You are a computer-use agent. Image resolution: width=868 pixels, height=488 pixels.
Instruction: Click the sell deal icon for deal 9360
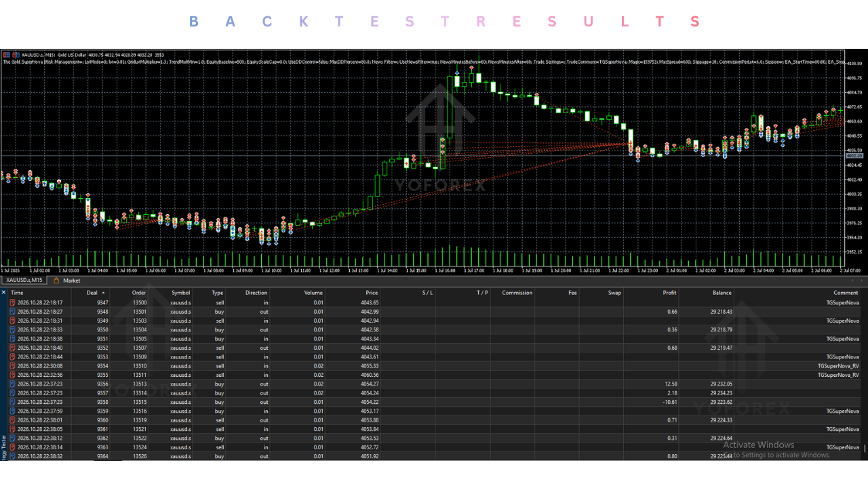[12, 420]
